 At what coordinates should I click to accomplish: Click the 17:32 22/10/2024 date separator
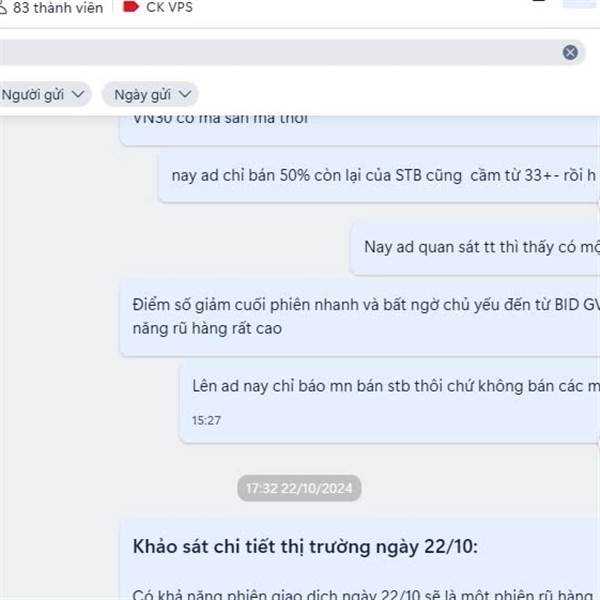(x=299, y=488)
